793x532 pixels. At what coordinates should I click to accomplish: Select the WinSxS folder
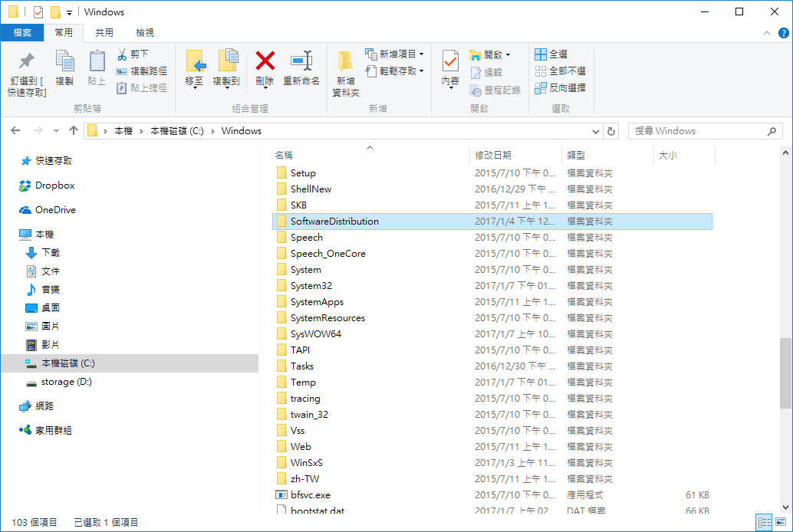click(492, 463)
